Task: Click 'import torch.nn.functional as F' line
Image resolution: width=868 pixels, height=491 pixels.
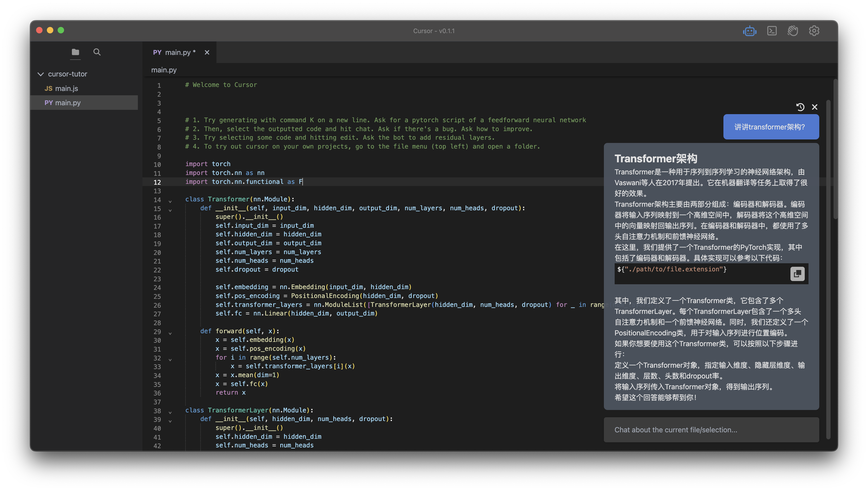Action: (x=244, y=182)
